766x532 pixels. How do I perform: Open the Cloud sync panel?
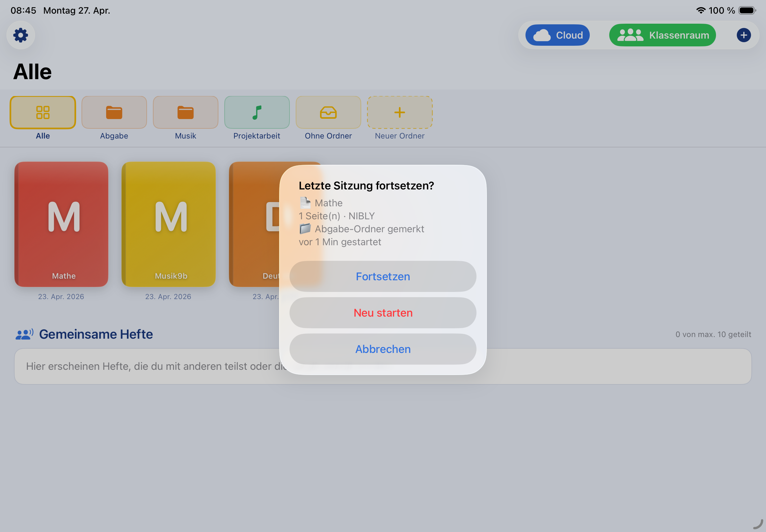click(x=557, y=35)
